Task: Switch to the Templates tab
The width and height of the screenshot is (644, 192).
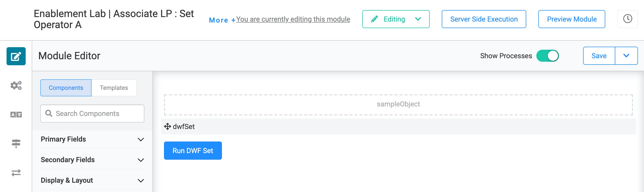Action: tap(114, 88)
